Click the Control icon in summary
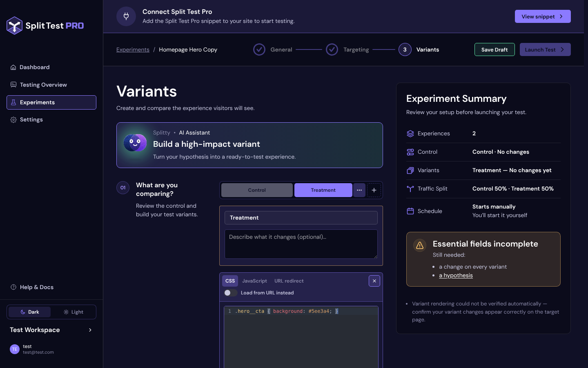Viewport: 588px width, 368px height. tap(410, 152)
